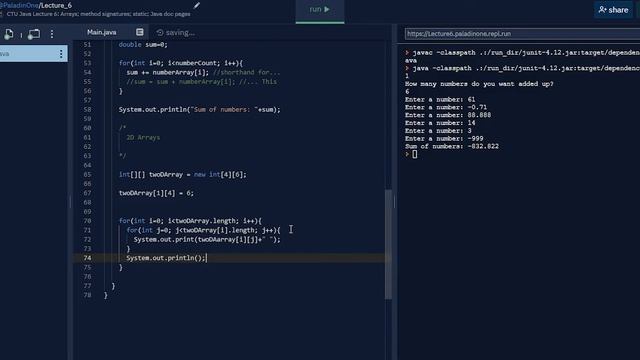Select the highlighted file in the sidebar

pyautogui.click(x=33, y=53)
